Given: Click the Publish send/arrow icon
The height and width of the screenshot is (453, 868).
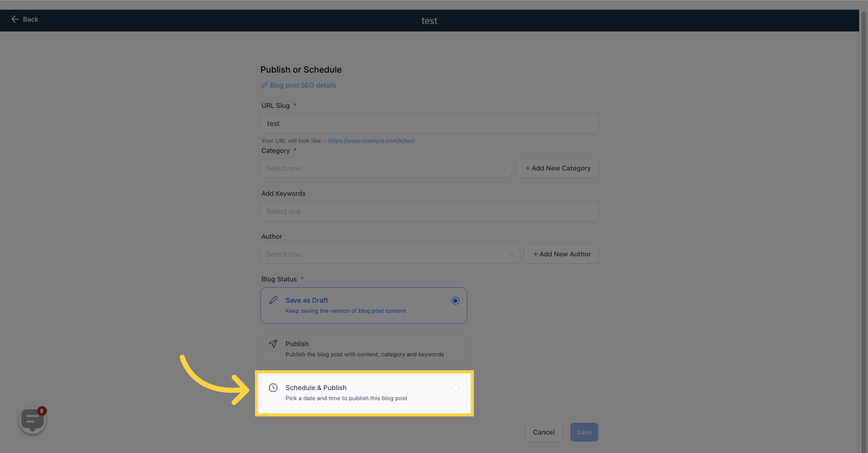Looking at the screenshot, I should (273, 343).
